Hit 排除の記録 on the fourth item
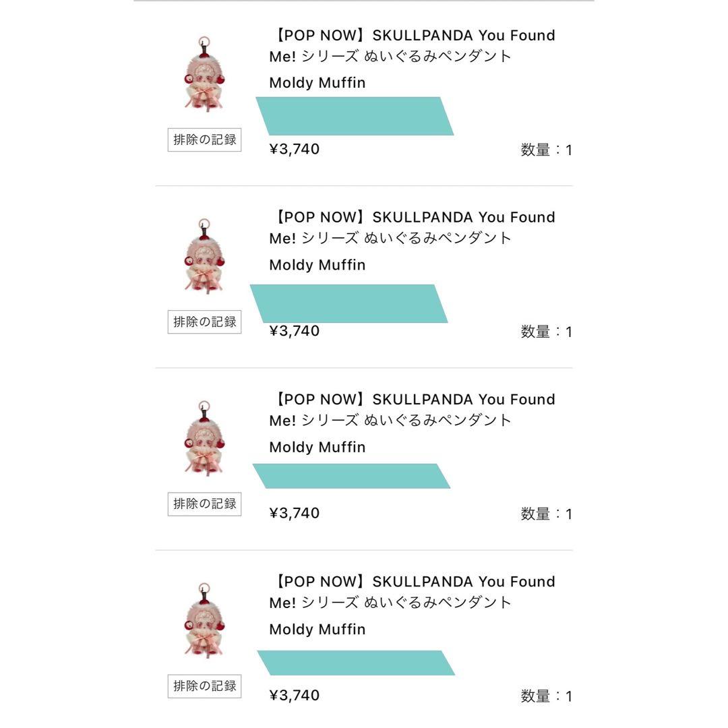 (204, 686)
